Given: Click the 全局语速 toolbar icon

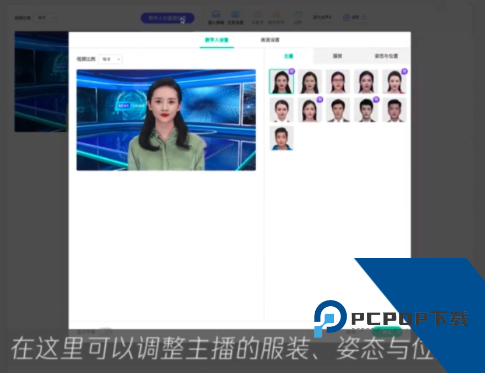Looking at the screenshot, I should pos(235,18).
